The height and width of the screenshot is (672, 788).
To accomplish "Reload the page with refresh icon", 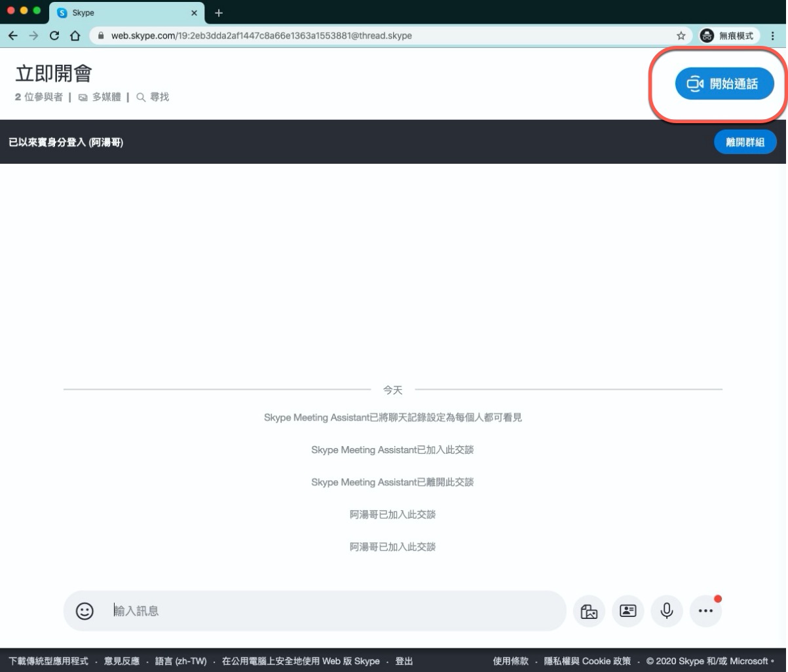I will coord(54,35).
